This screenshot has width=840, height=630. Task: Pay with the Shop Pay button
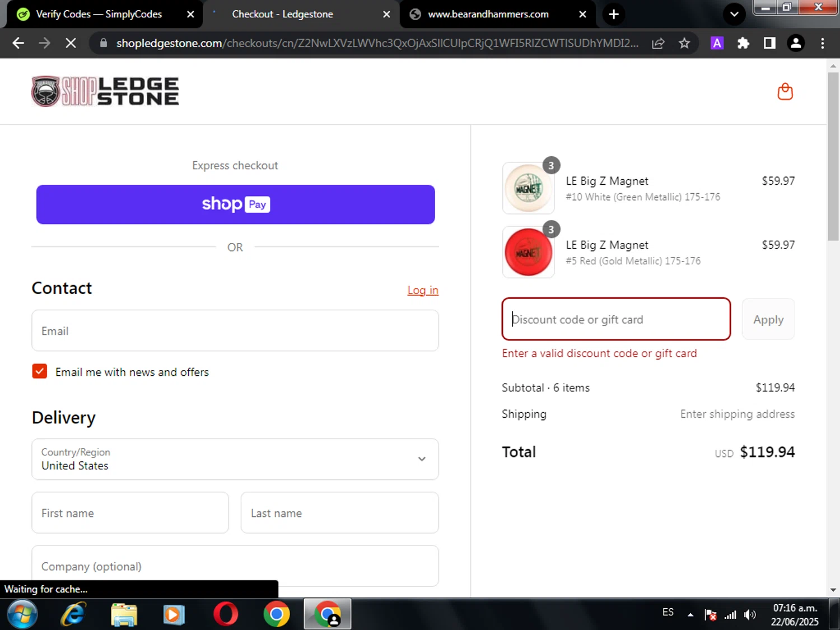[x=236, y=204]
